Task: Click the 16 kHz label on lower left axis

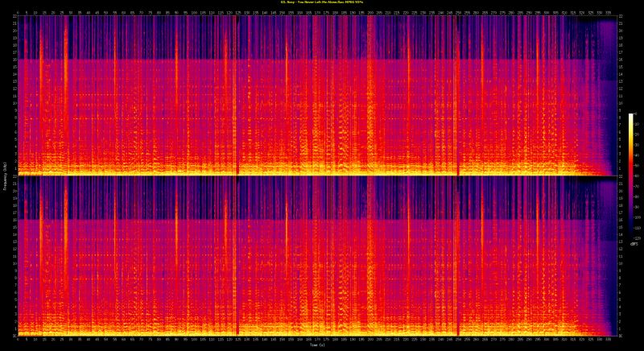Action: click(x=14, y=220)
